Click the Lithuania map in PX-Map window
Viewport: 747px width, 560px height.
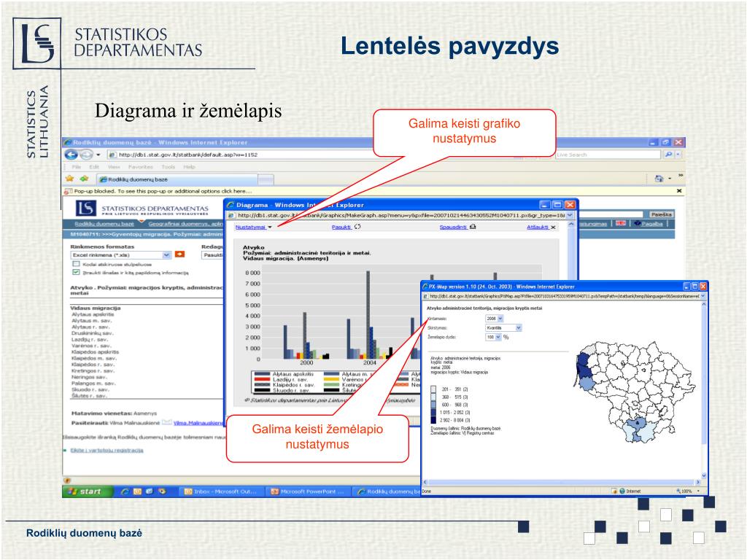point(635,392)
